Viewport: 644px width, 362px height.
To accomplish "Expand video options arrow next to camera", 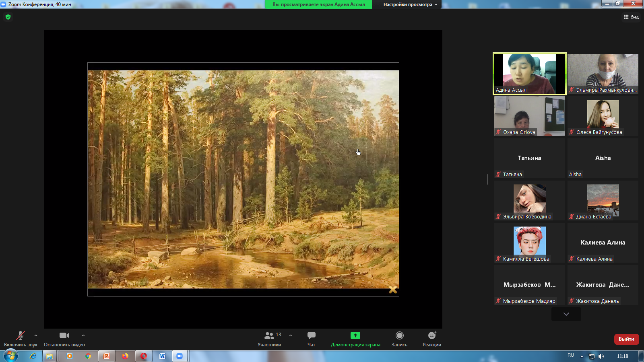I will (83, 335).
